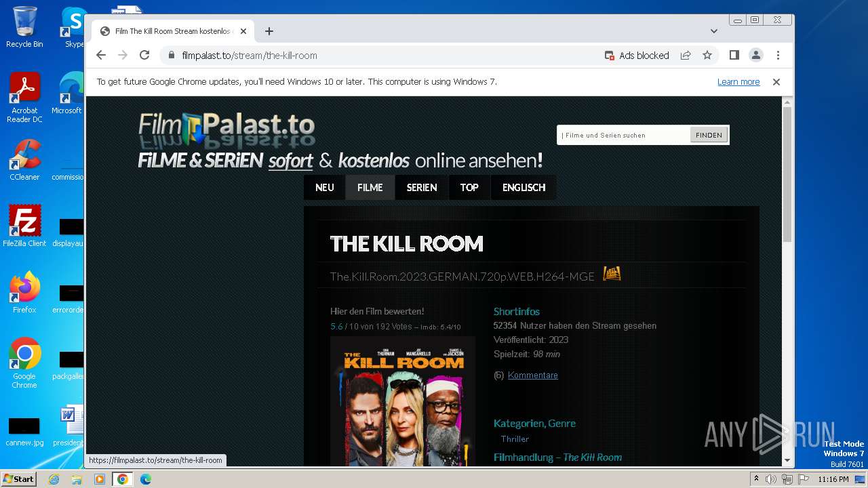Open the ENGLISCH menu tab

tap(524, 188)
